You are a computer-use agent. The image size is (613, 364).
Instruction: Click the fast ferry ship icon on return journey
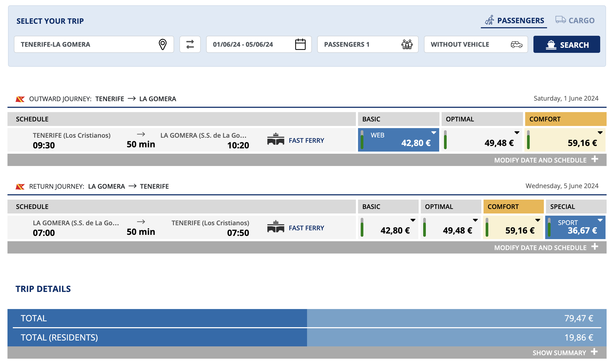pos(276,227)
